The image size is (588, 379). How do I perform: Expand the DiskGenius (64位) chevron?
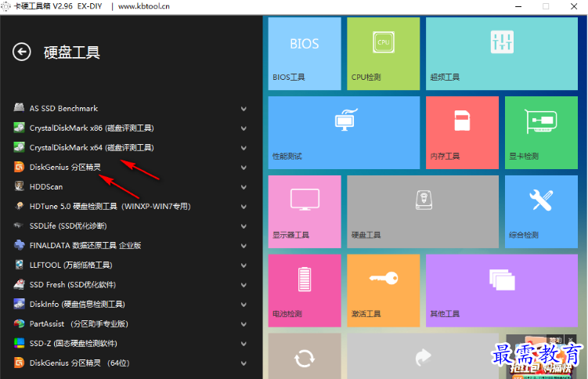(243, 363)
